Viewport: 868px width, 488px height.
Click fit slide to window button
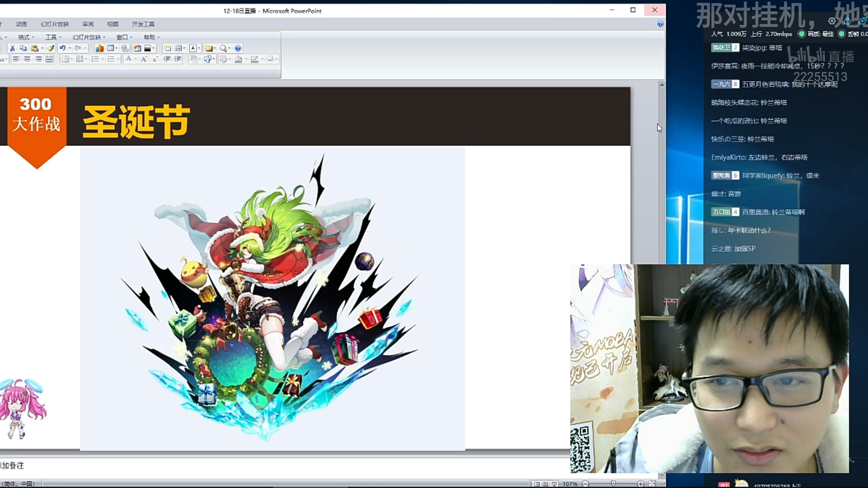click(x=652, y=484)
